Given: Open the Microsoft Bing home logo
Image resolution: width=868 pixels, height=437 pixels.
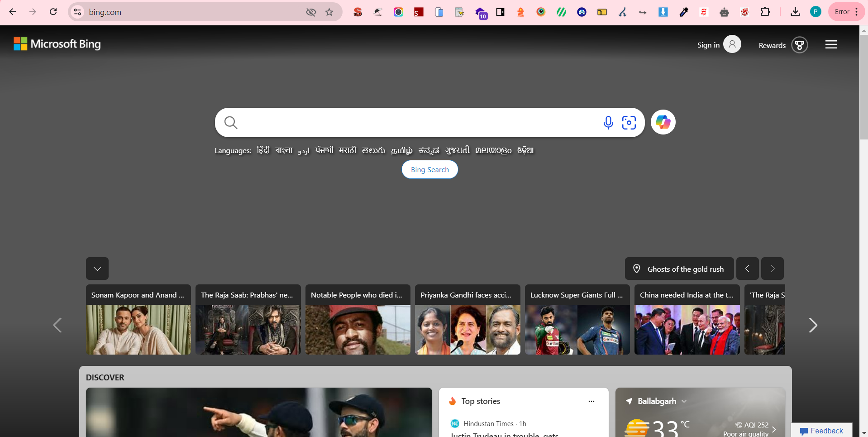Looking at the screenshot, I should point(57,44).
